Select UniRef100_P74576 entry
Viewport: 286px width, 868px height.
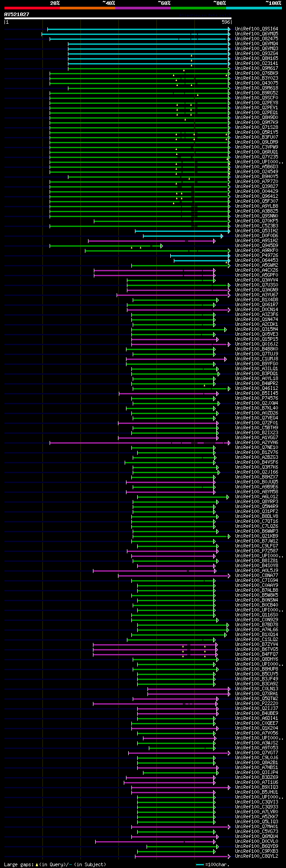pyautogui.click(x=257, y=398)
